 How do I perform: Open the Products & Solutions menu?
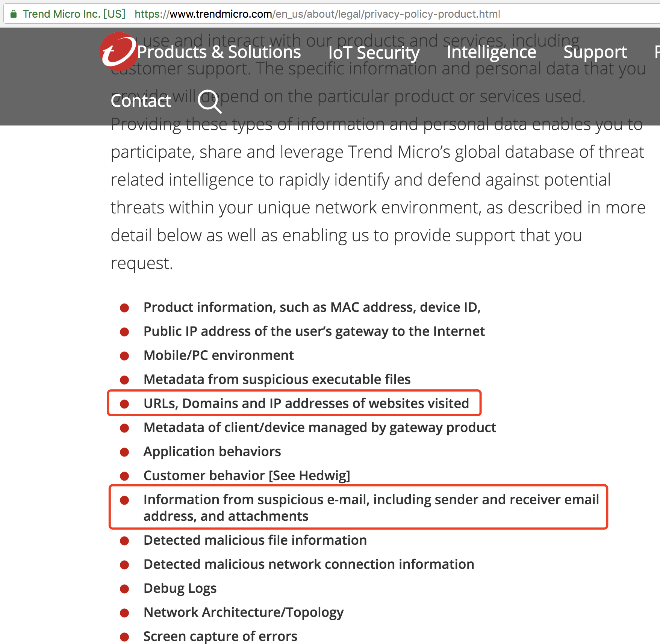click(219, 52)
